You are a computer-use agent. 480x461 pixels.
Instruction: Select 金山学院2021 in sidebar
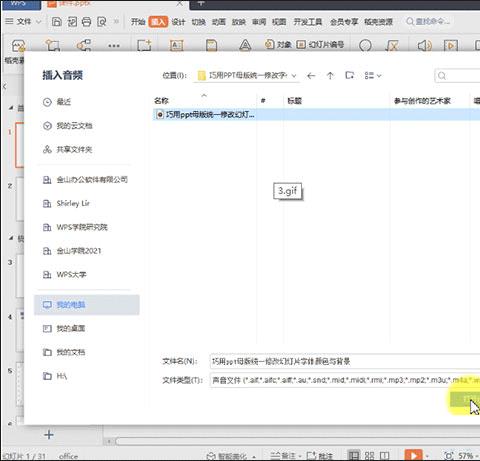click(72, 251)
